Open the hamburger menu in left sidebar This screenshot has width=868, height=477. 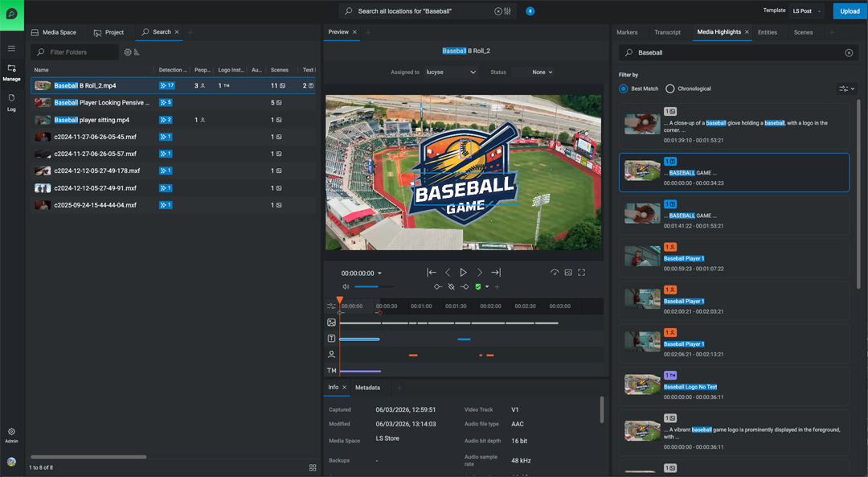coord(11,48)
